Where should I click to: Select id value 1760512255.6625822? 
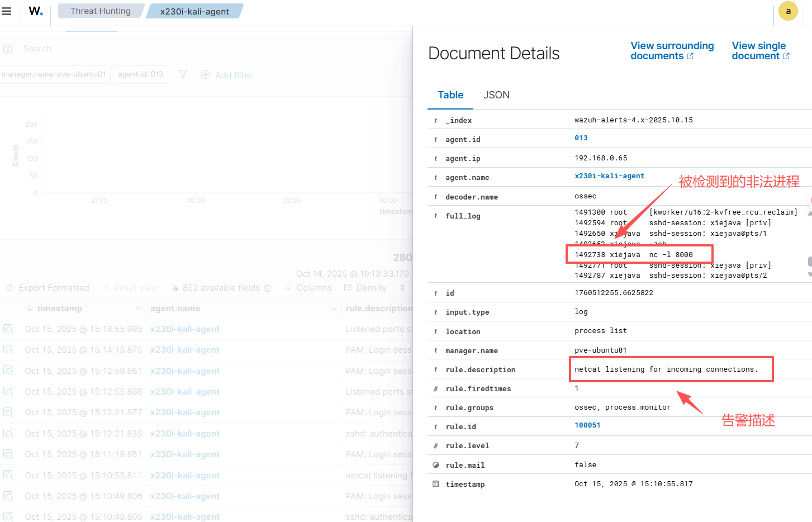pos(614,293)
